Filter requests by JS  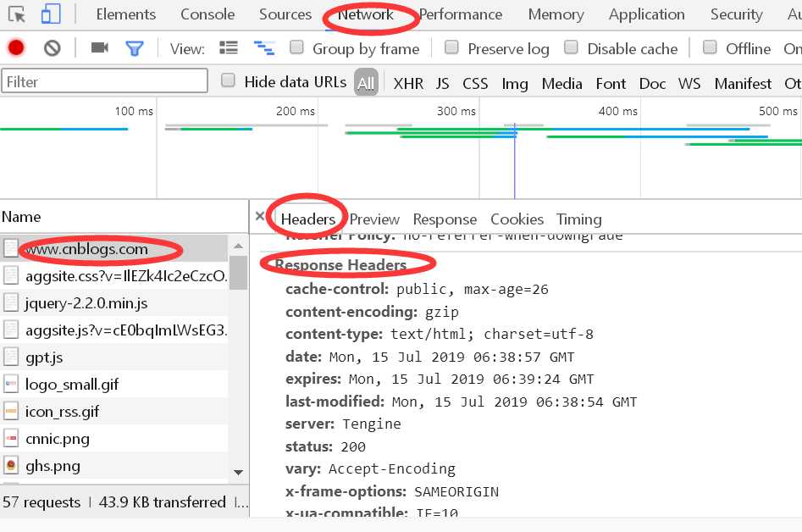(442, 83)
